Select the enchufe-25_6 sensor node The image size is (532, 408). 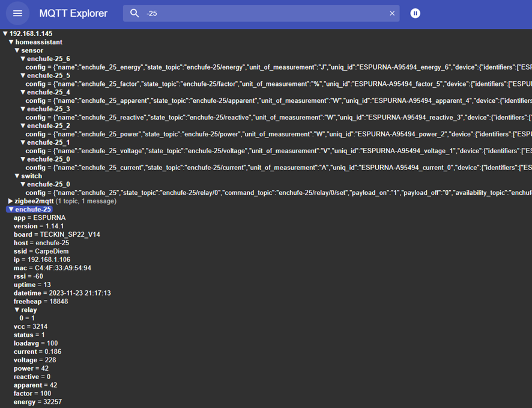tap(48, 59)
